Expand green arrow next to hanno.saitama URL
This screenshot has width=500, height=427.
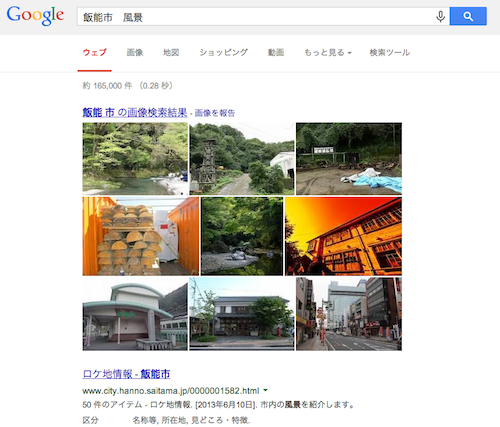[265, 390]
